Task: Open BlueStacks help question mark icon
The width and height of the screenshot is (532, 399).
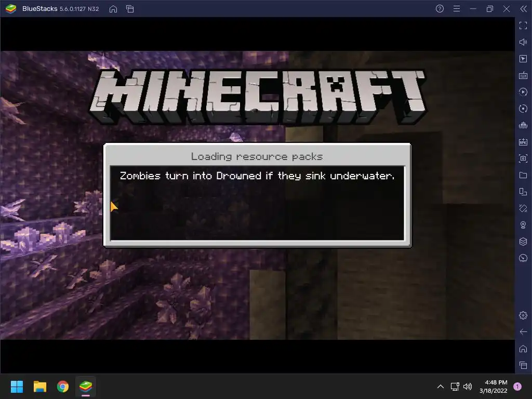Action: point(440,9)
